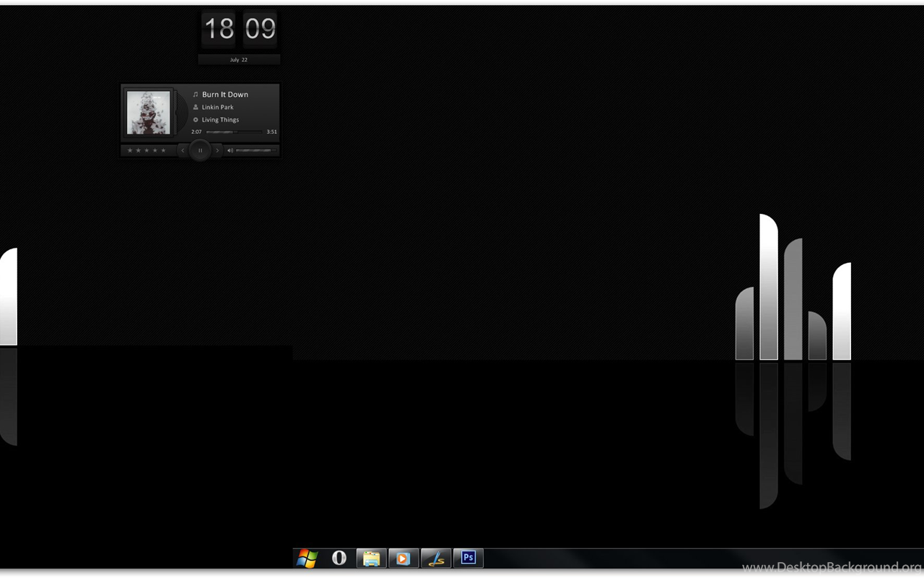Open the pen-and-squiggle app in the taskbar
This screenshot has height=578, width=924.
436,558
